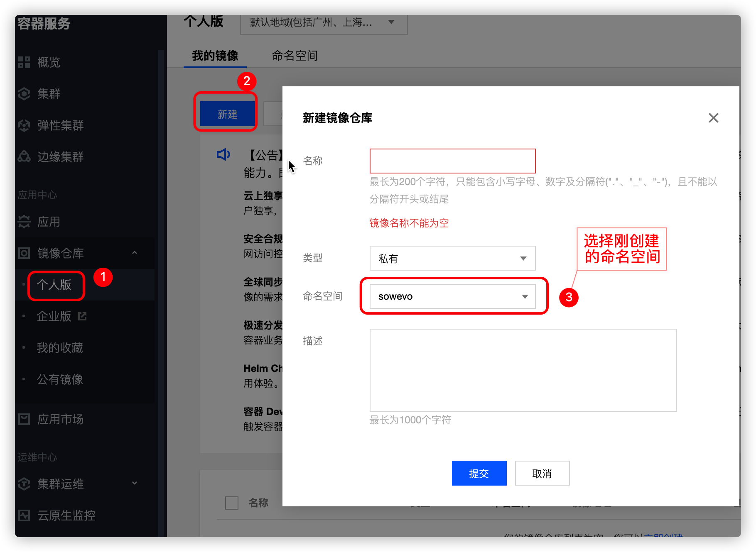This screenshot has width=756, height=552.
Task: Click the Edge Cluster (边缘集群) icon
Action: point(24,157)
